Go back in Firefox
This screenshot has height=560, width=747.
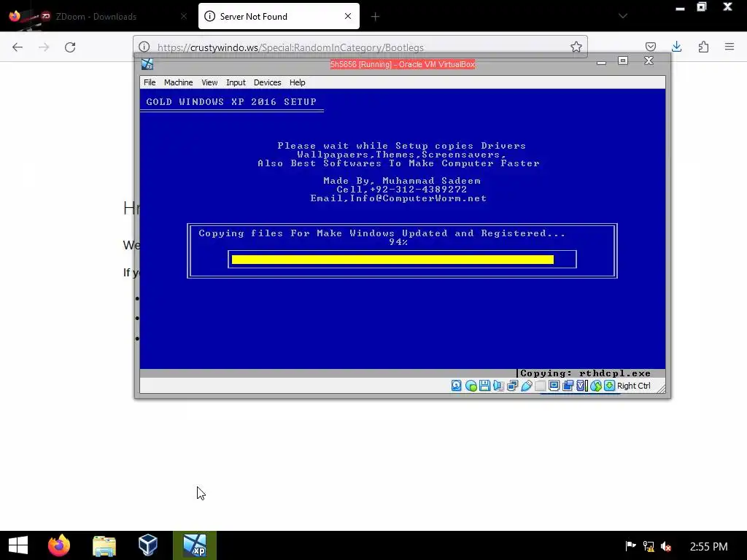[x=18, y=47]
